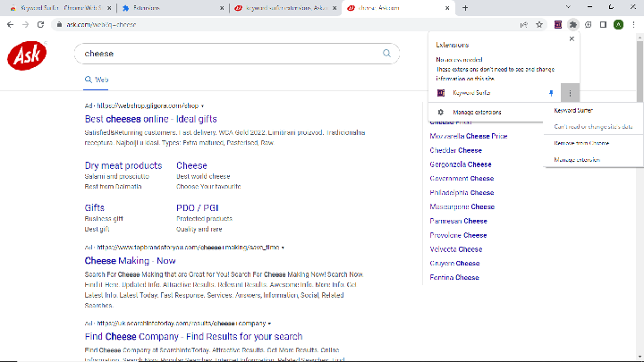
Task: Open a new browser tab
Action: pos(465,8)
